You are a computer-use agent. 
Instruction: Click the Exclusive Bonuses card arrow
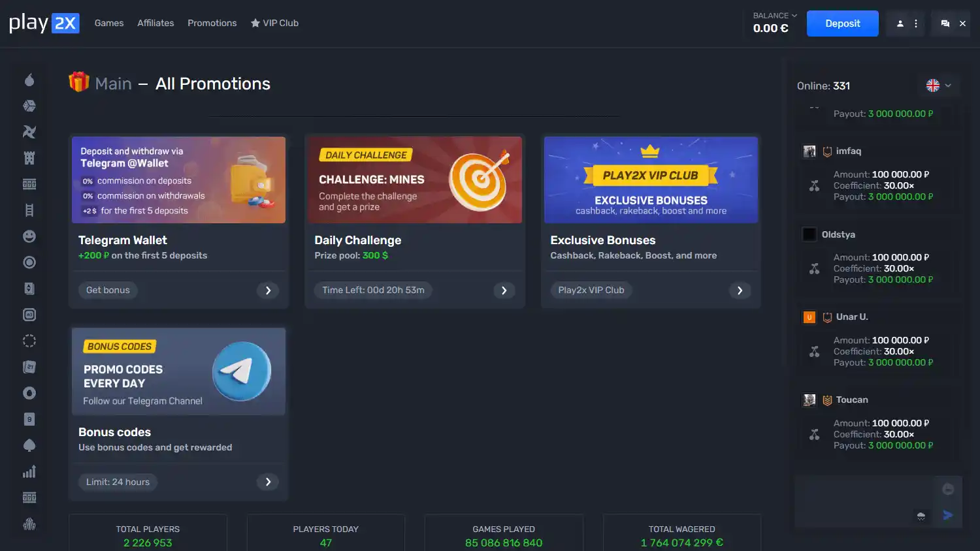[x=740, y=291]
